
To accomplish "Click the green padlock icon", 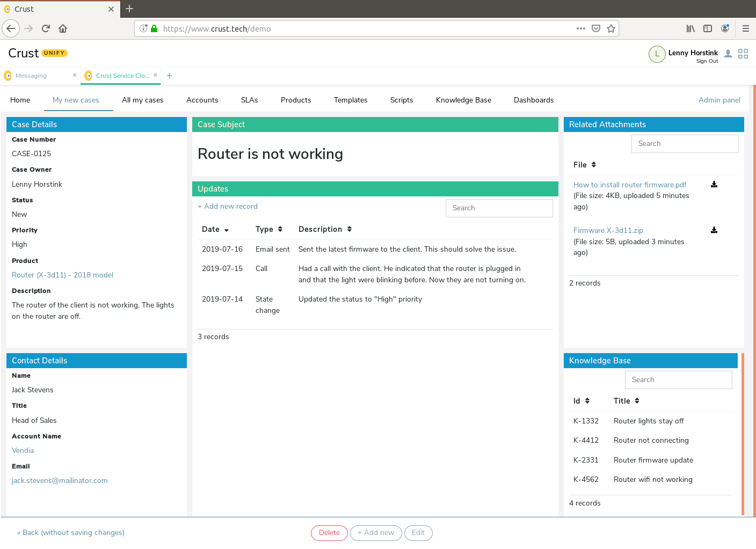I will point(154,28).
